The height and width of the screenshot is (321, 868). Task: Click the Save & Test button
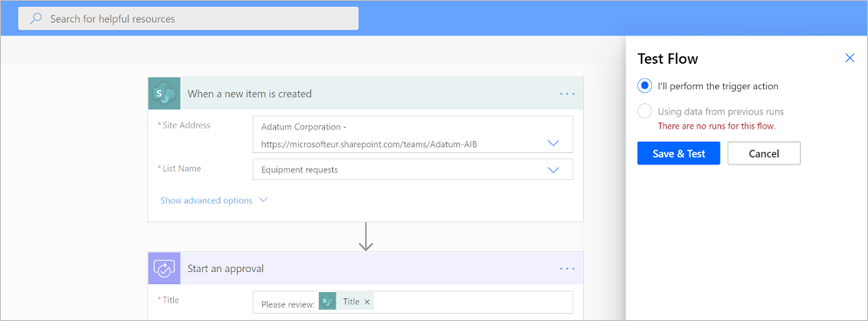click(x=678, y=153)
